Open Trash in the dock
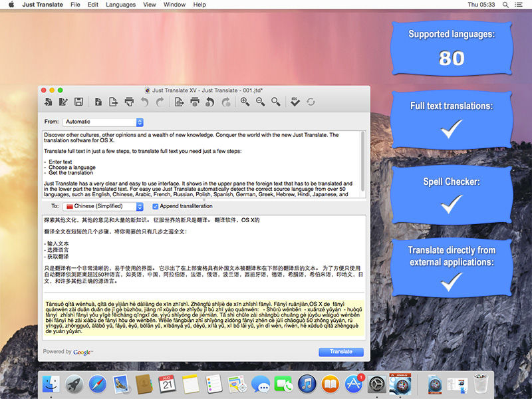The image size is (532, 399). pos(481,384)
